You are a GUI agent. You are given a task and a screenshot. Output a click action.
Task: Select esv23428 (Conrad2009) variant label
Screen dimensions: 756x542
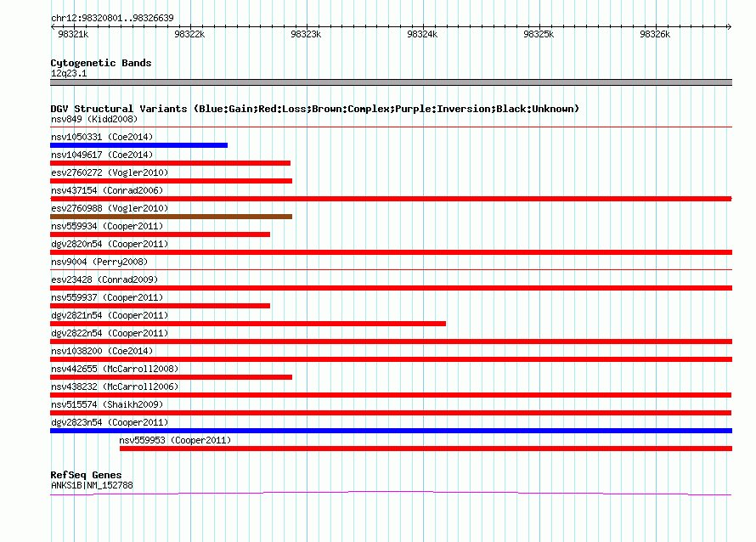click(x=104, y=279)
